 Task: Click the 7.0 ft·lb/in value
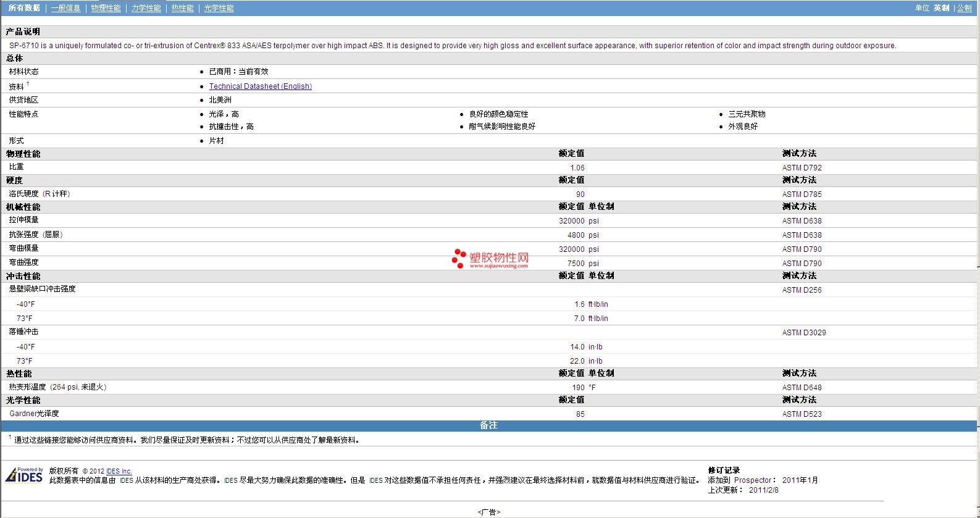[x=591, y=319]
